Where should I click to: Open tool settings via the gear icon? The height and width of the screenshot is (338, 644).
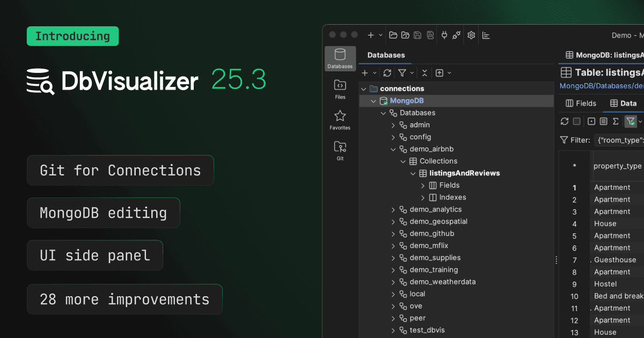pyautogui.click(x=471, y=35)
